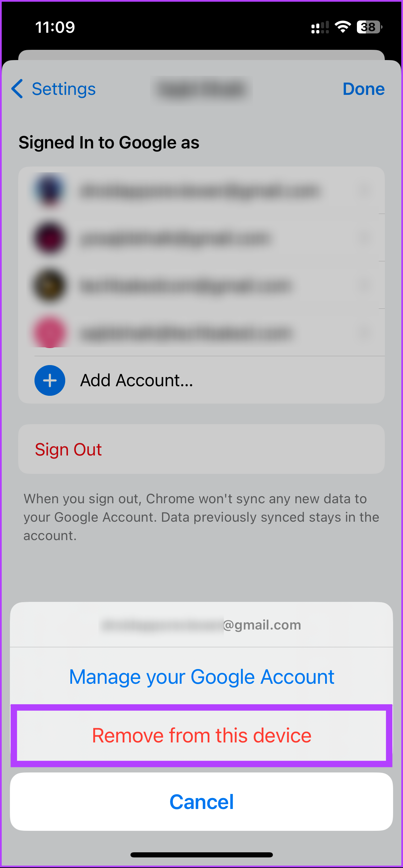This screenshot has width=403, height=868.
Task: Open the third account's info button
Action: 365,285
